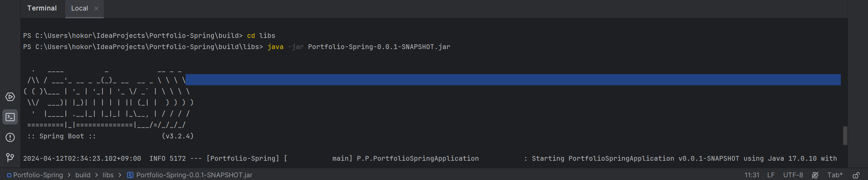Click the Portfolio-Spring breadcrumb
868x180 pixels.
[38, 175]
